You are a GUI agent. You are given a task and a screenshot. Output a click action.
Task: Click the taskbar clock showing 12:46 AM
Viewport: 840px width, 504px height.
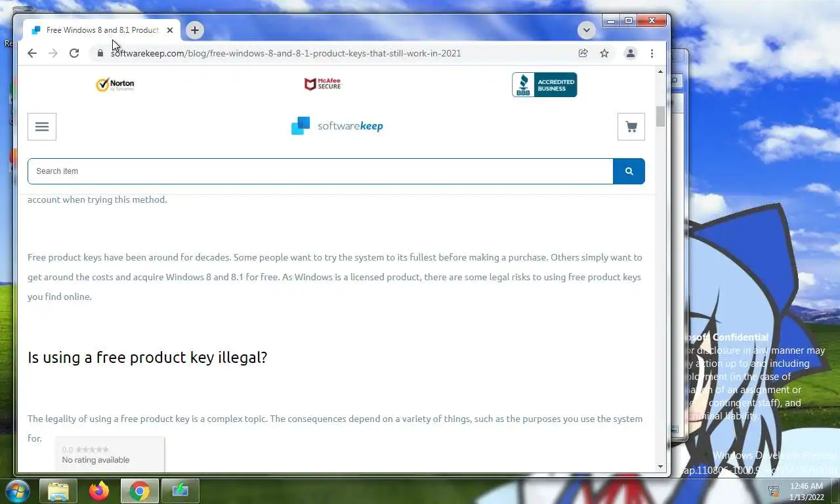(x=807, y=492)
